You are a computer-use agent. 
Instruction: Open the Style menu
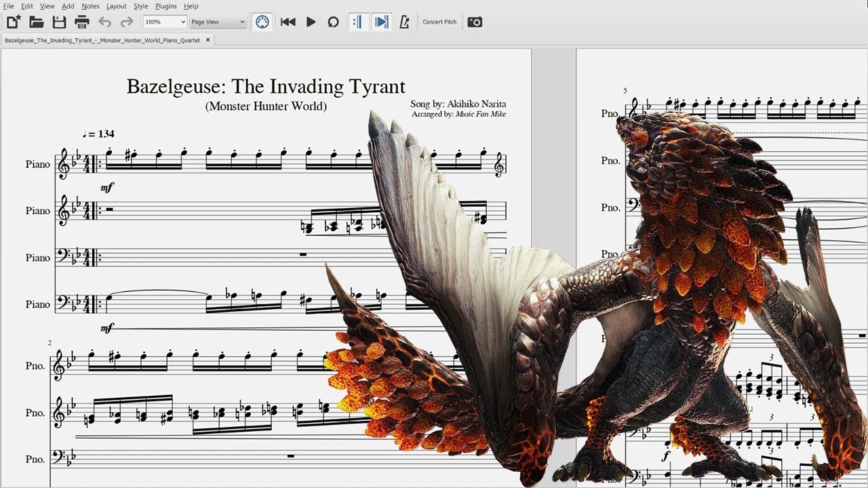(140, 6)
